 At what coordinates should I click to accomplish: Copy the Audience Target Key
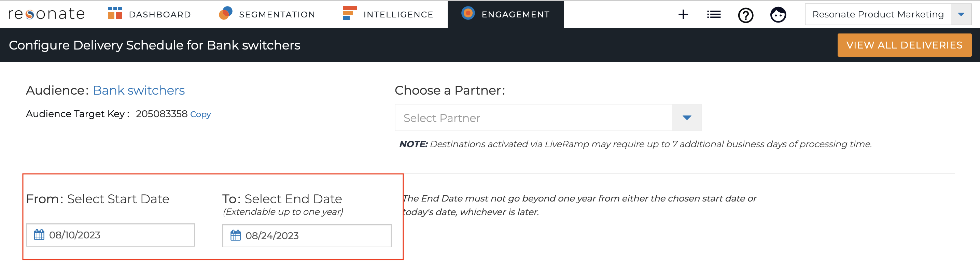coord(200,114)
